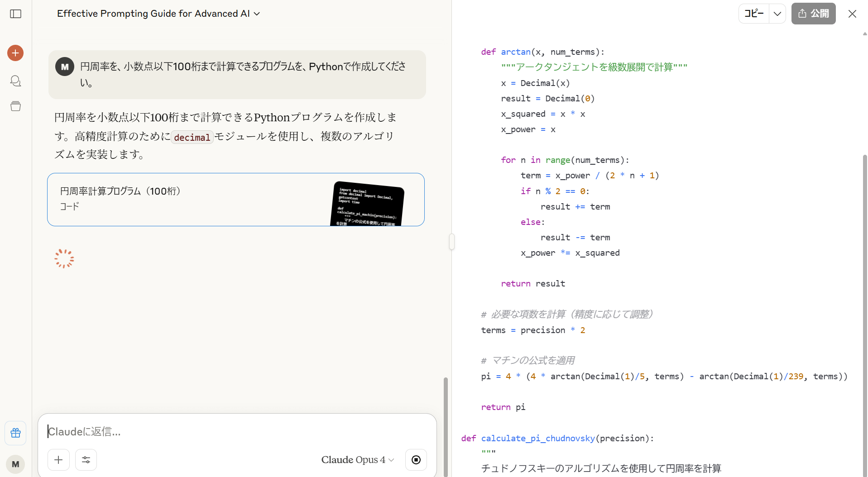
Task: Open the Claude Opus 4 model selector
Action: point(358,460)
